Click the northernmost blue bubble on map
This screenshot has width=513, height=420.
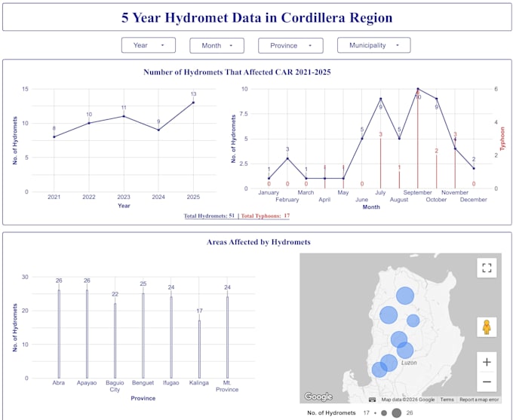pos(405,296)
